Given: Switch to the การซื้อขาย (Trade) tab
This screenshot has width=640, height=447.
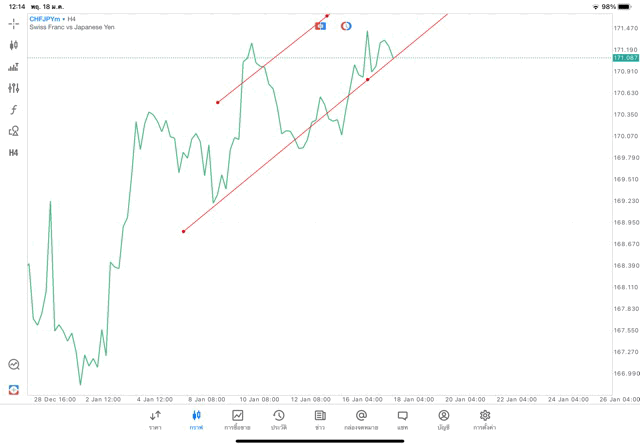Looking at the screenshot, I should point(237,420).
